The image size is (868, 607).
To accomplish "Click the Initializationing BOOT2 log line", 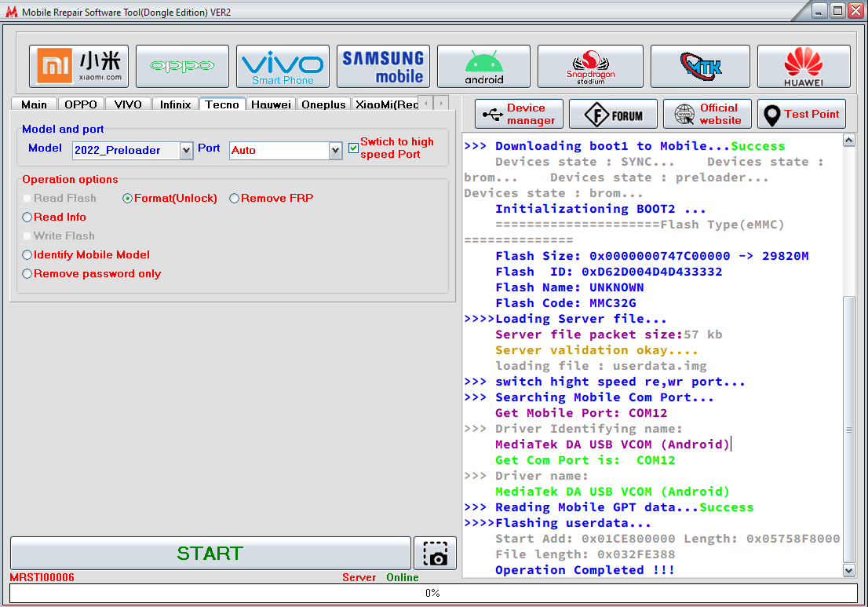I will [600, 209].
